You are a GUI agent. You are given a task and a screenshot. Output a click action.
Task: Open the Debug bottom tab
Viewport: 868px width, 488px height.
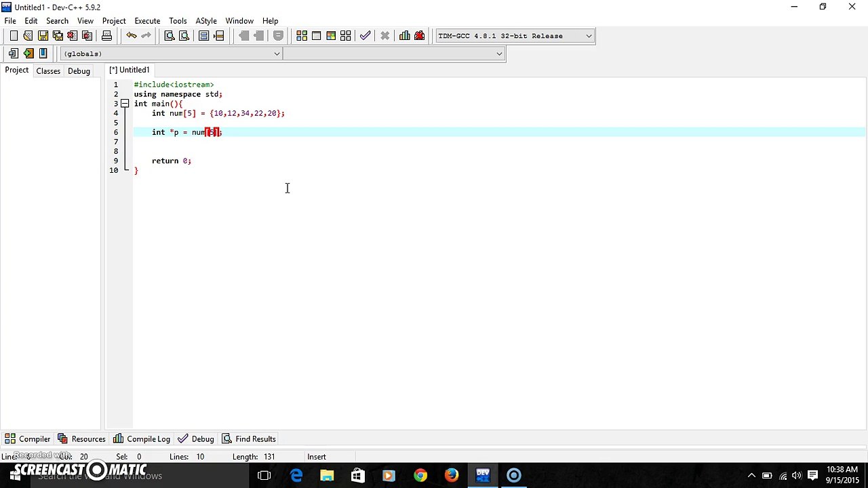click(197, 439)
